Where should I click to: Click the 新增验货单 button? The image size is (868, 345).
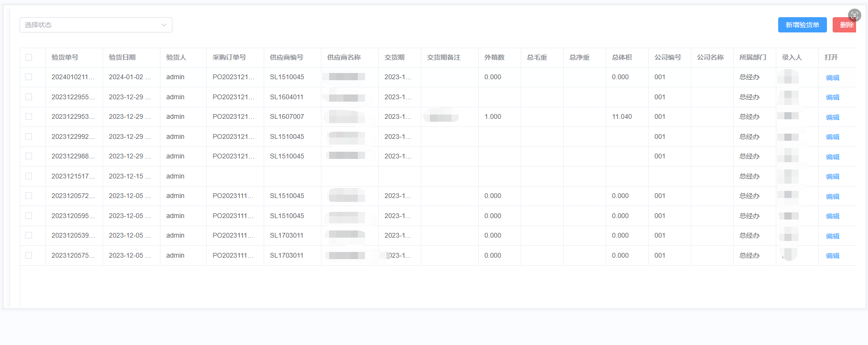click(x=802, y=25)
